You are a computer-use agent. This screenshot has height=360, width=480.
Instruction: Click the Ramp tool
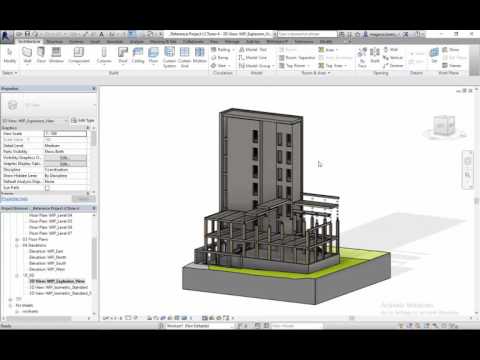(x=220, y=58)
